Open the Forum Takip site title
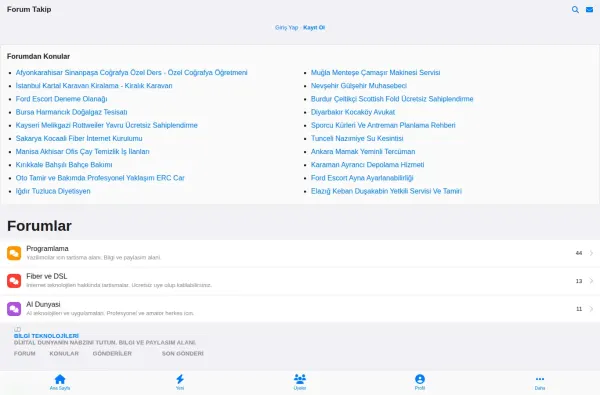Viewport: 600px width, 395px height. click(x=29, y=10)
